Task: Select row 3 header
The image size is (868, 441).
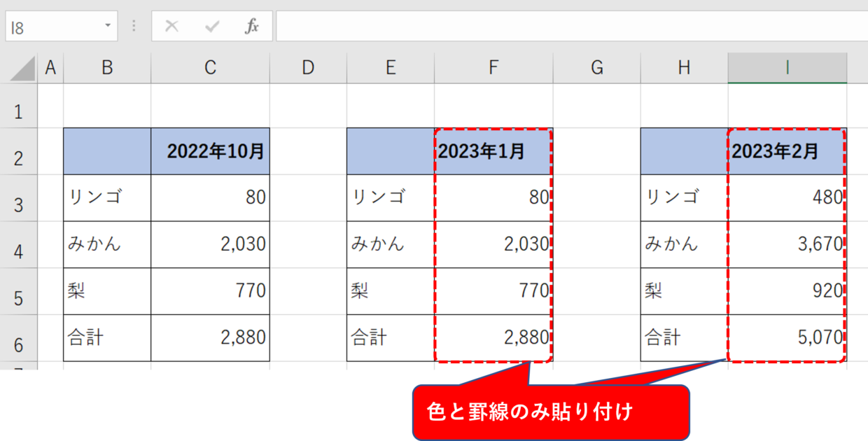Action: pyautogui.click(x=18, y=198)
